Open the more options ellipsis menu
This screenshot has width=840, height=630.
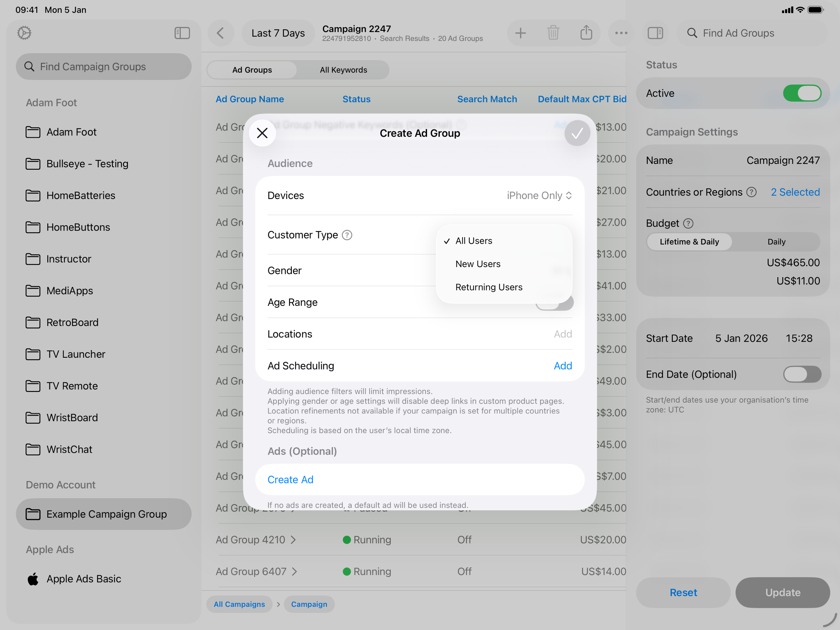[621, 33]
